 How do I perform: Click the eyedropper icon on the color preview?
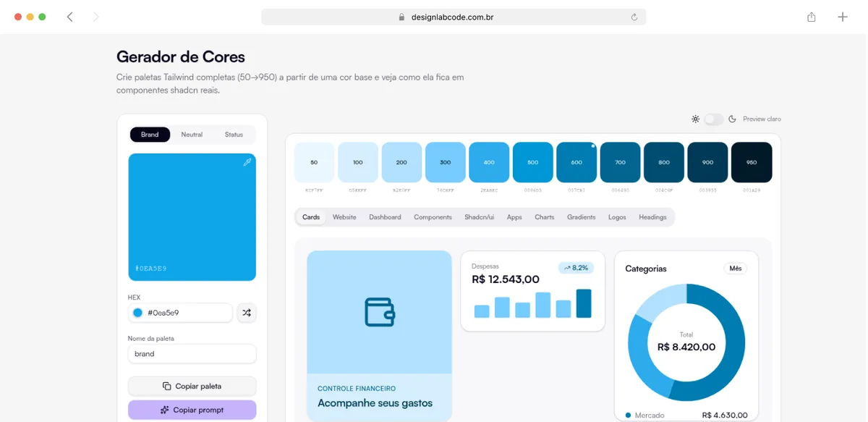pos(247,162)
